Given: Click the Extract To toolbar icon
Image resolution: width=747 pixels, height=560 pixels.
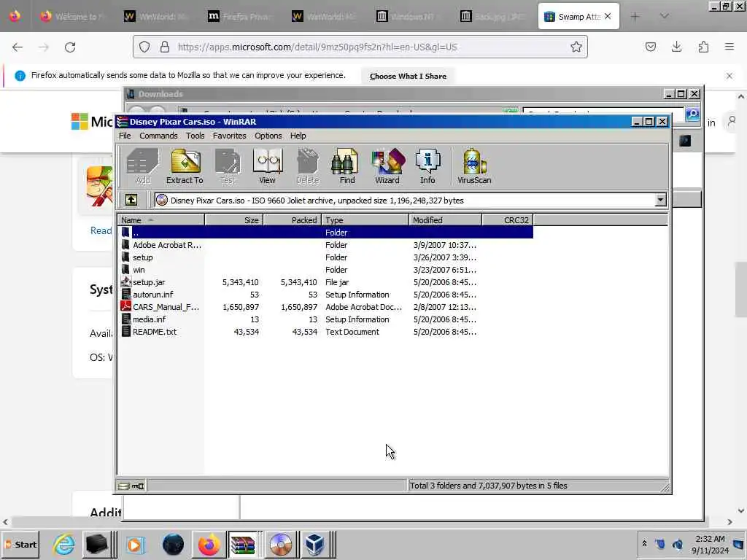Looking at the screenshot, I should tap(185, 166).
